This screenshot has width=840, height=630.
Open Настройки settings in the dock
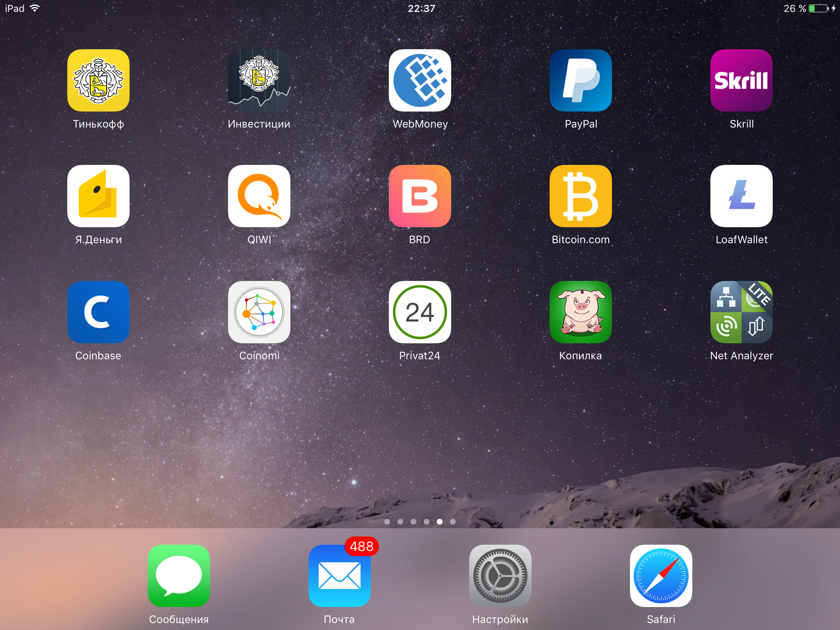click(x=500, y=576)
